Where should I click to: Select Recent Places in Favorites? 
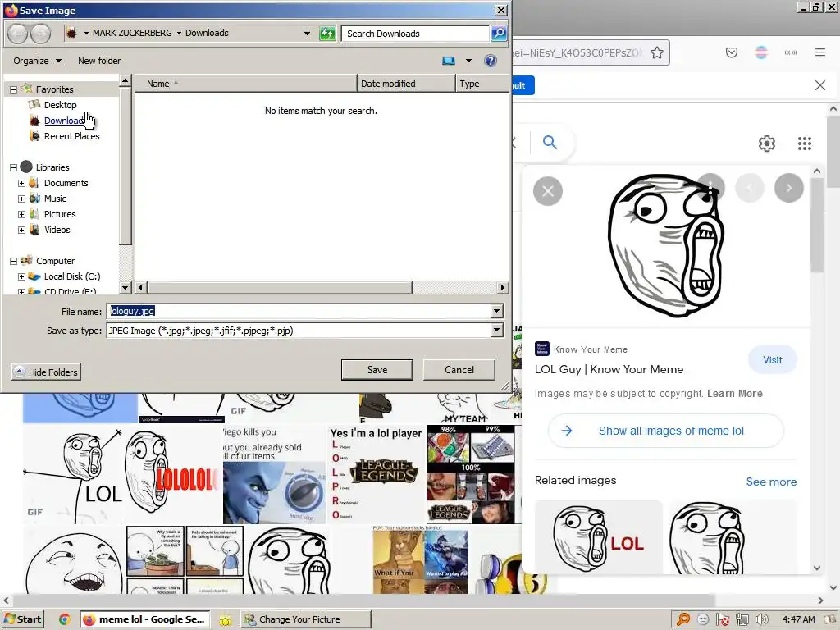tap(72, 136)
